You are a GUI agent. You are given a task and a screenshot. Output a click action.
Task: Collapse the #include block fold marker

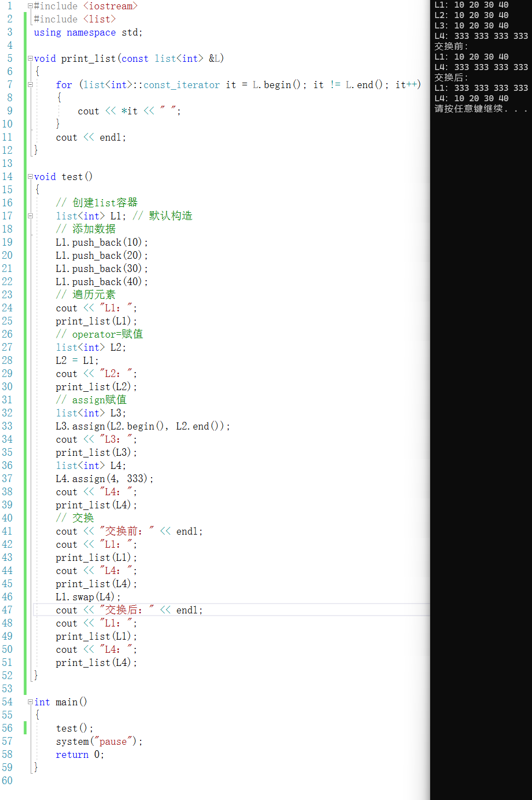click(x=31, y=6)
